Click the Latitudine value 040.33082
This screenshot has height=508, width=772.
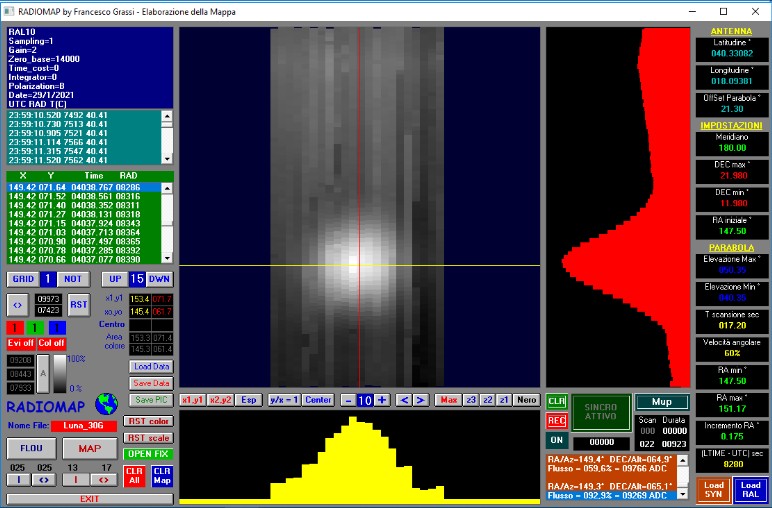[732, 53]
